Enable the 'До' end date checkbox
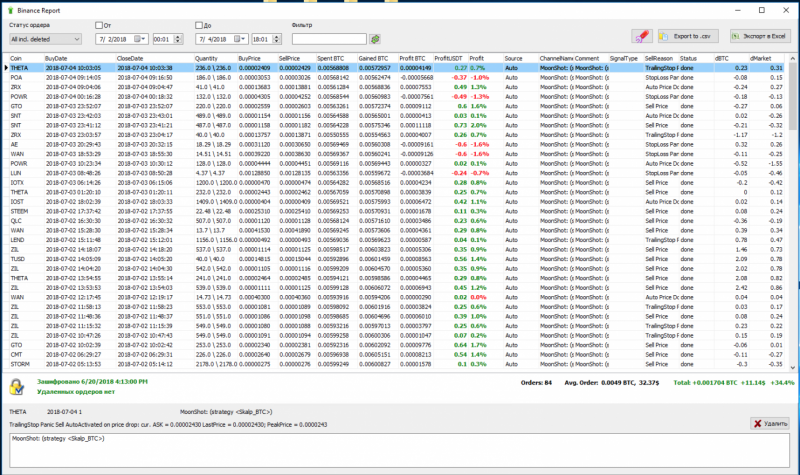Screen dimensions: 800x475 pyautogui.click(x=197, y=24)
